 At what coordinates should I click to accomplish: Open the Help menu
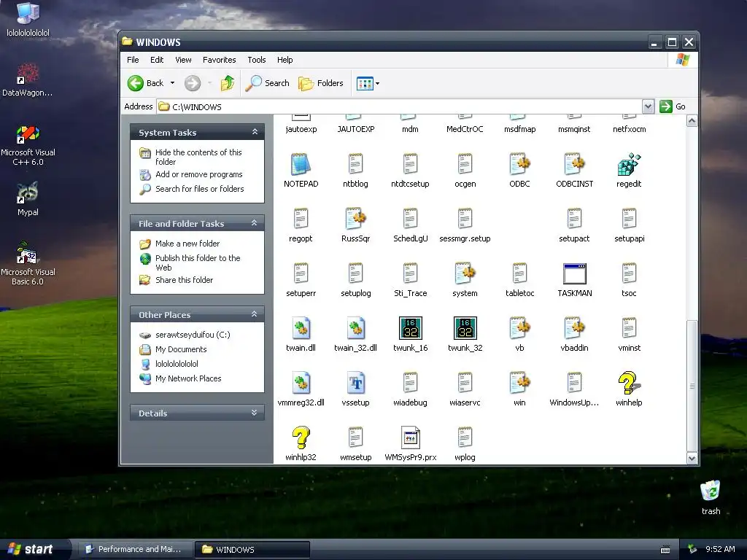coord(285,60)
